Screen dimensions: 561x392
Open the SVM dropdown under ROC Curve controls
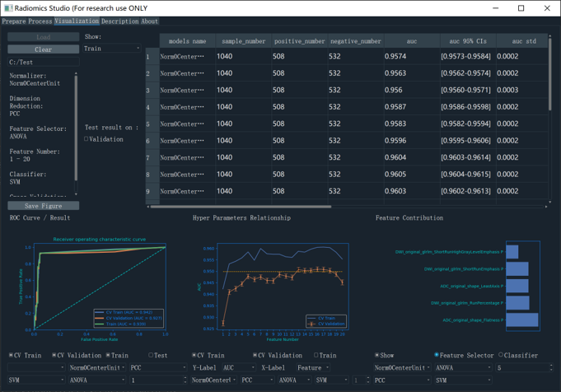point(36,380)
